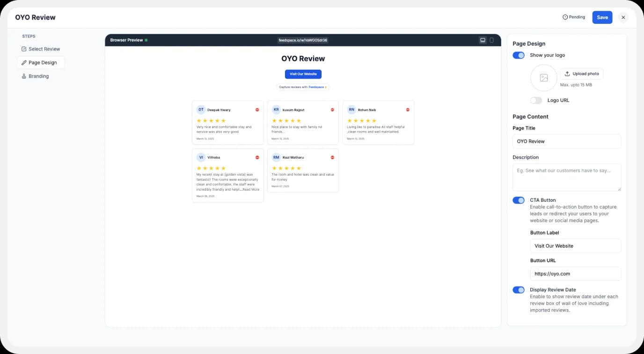Click the remove icon on Rohan Naik's review
Screen dimensions: 644x354
(408, 110)
